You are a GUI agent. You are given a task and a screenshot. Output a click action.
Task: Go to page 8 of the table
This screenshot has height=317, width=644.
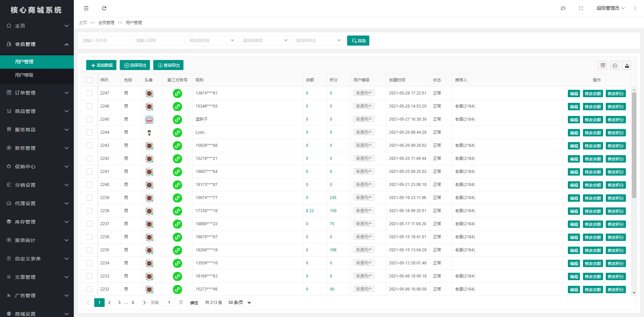click(133, 303)
